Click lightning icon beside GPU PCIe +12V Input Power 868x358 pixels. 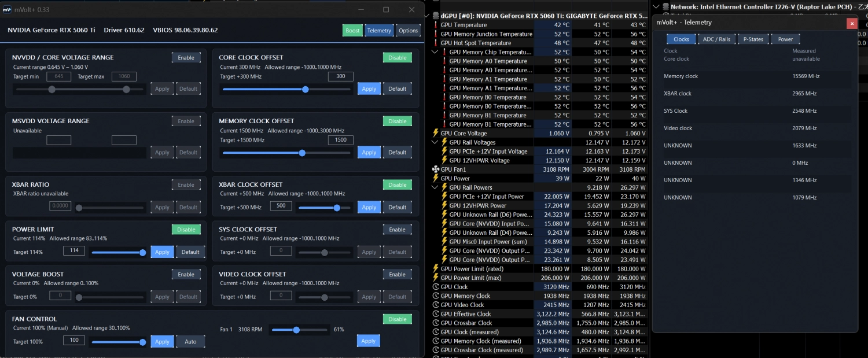tap(444, 197)
